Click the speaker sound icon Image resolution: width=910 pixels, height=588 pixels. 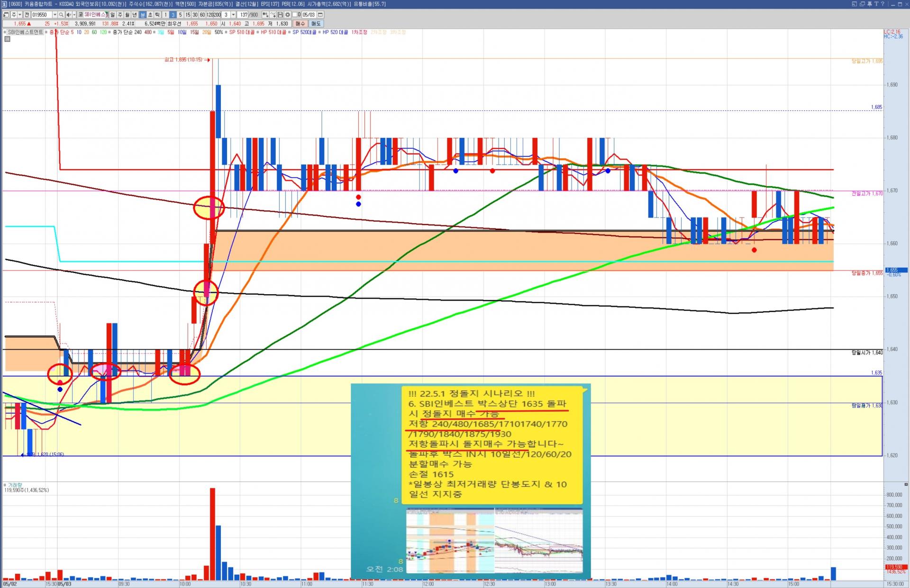point(69,15)
